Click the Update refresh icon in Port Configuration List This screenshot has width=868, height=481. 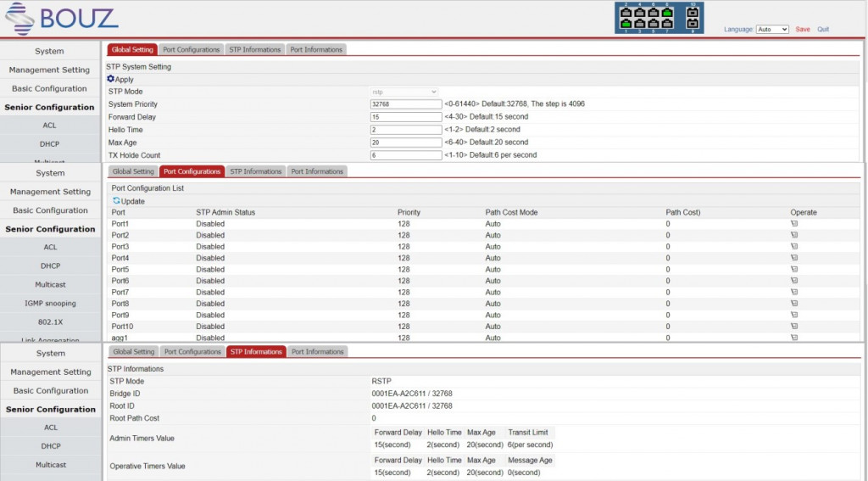(x=117, y=201)
